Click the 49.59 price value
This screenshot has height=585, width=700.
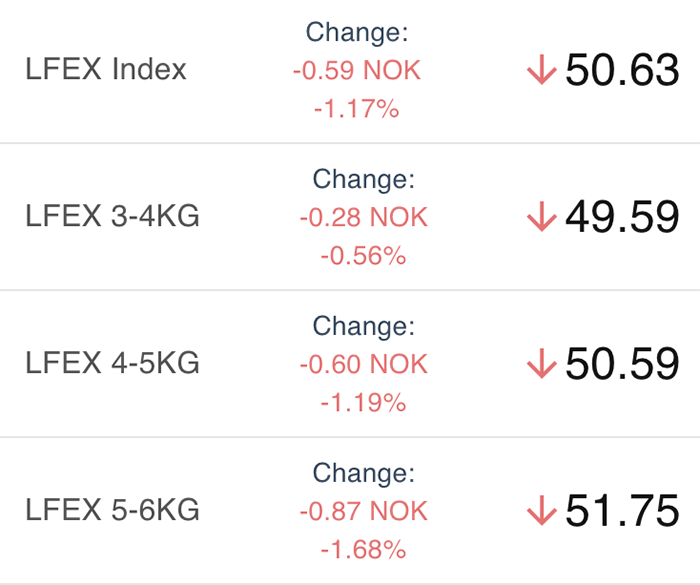(622, 217)
